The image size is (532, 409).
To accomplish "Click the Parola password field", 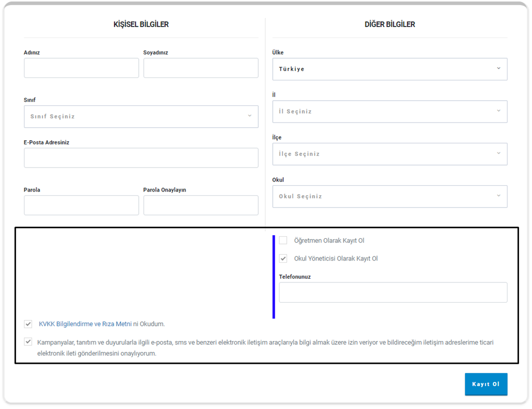I will pos(81,205).
